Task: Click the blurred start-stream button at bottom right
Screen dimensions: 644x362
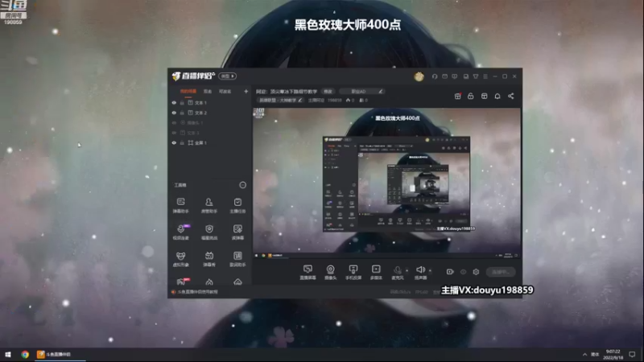Action: [x=501, y=272]
